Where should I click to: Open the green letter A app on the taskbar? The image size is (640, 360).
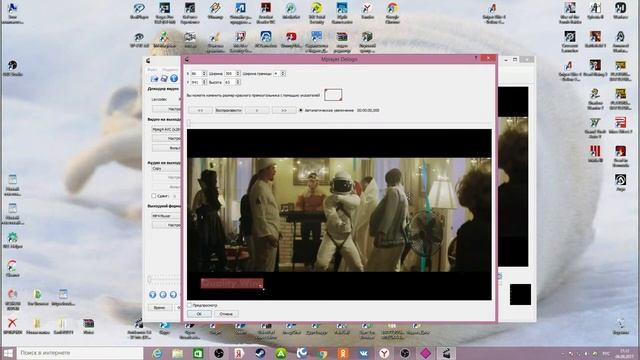[x=281, y=353]
